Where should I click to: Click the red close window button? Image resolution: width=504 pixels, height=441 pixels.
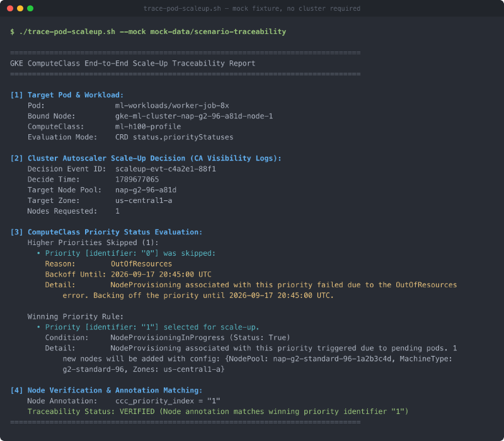[x=10, y=8]
